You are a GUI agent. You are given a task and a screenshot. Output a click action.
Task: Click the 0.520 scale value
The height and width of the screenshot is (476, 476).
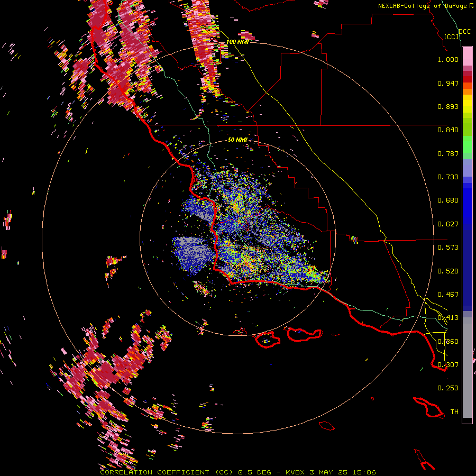[x=448, y=271]
